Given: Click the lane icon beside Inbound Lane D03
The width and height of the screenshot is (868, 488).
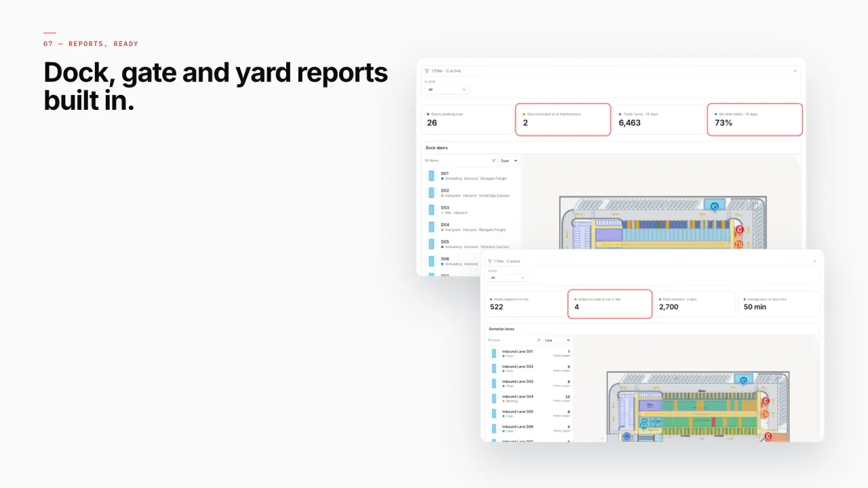Looking at the screenshot, I should point(494,383).
